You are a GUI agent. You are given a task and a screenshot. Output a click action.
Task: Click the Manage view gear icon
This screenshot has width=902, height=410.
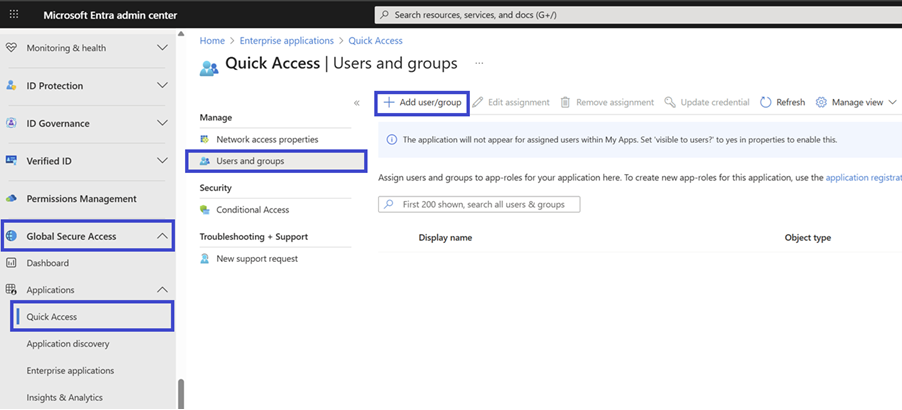pos(821,102)
